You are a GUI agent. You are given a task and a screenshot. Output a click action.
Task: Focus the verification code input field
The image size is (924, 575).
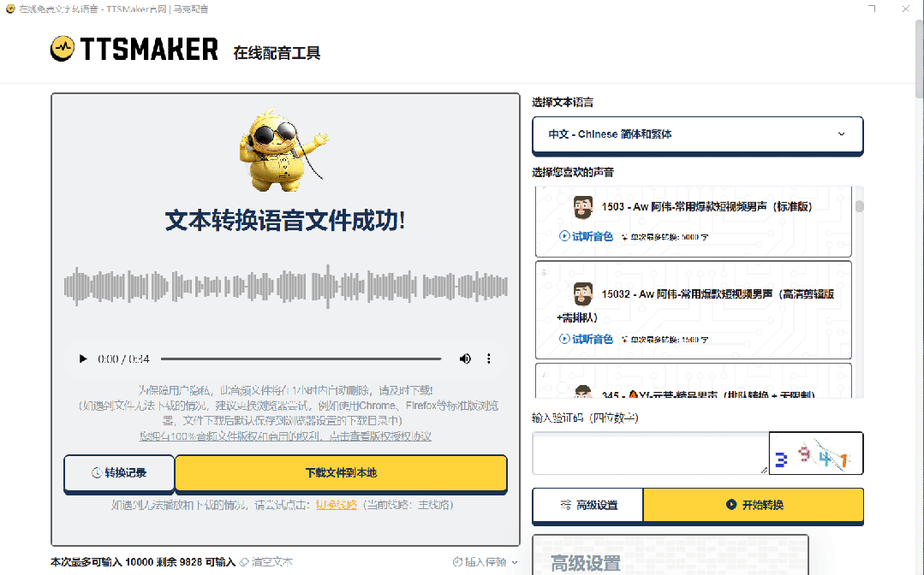651,453
